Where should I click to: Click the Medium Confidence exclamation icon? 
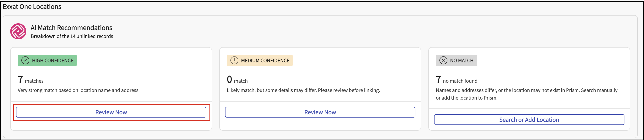(x=234, y=60)
